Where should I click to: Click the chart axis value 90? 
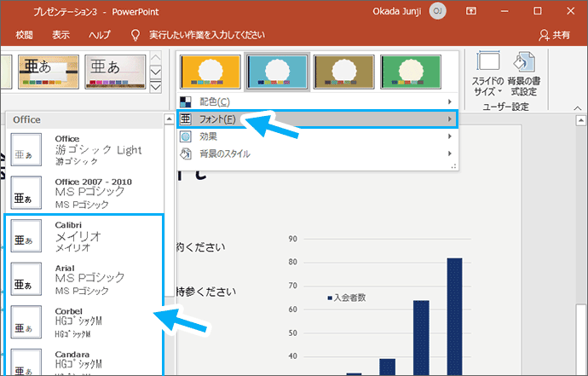(x=293, y=239)
